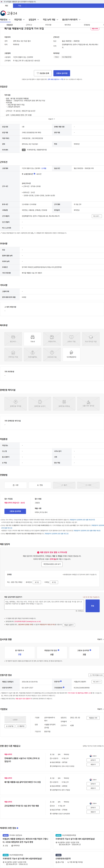Click 새창보기 for 군인공제회관 posting

coord(93,812)
